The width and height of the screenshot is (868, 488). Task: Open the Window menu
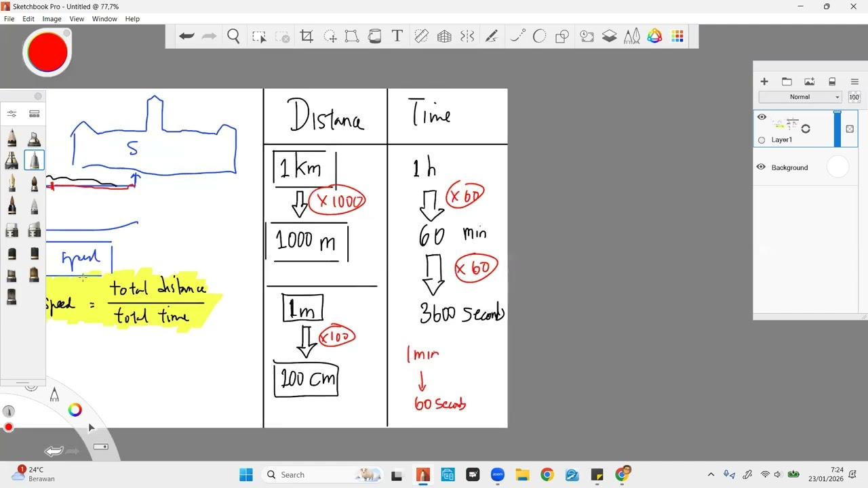coord(104,19)
